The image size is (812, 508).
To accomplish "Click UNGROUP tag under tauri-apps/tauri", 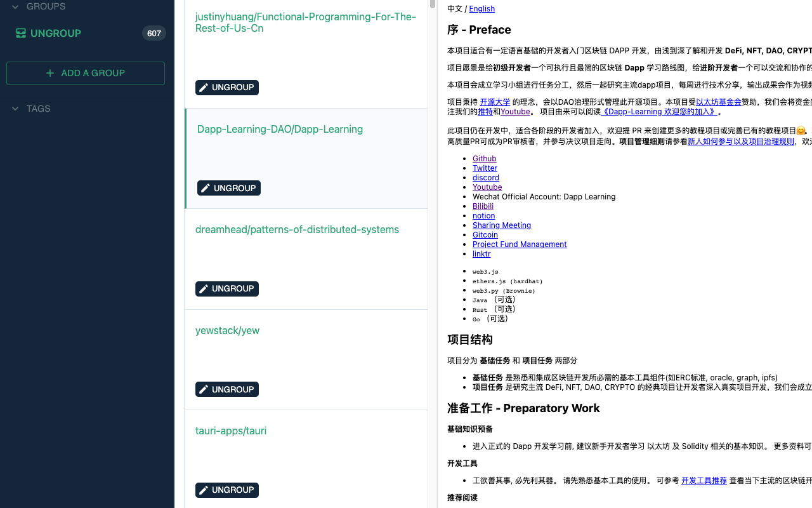I will pyautogui.click(x=227, y=490).
